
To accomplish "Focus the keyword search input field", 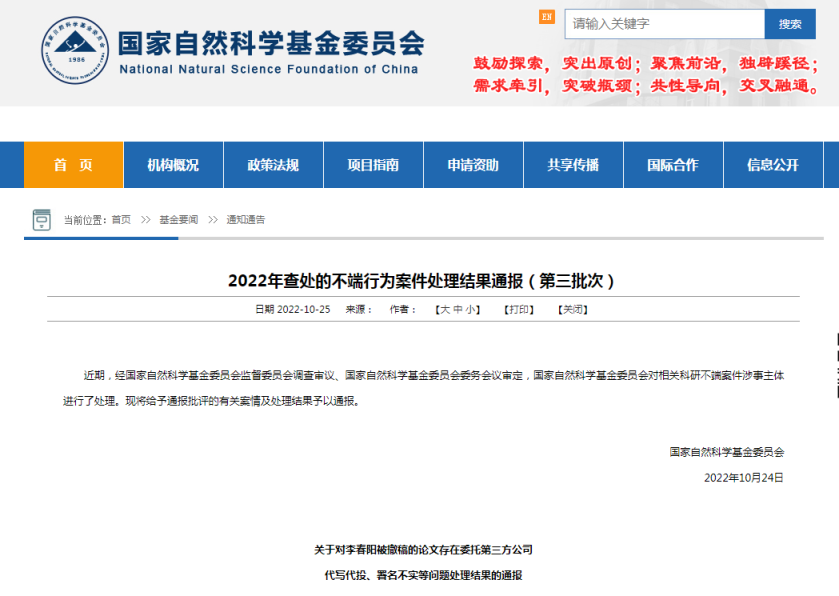I will click(x=665, y=24).
